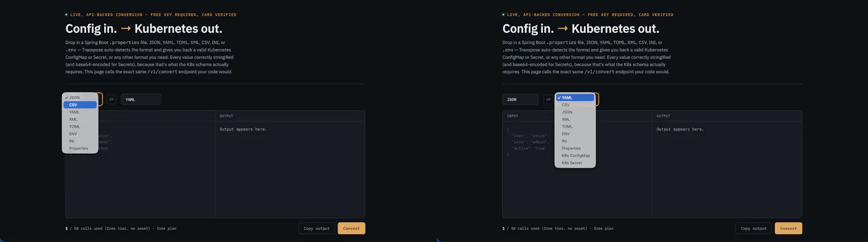Select checked YAML in the output-format list

[x=575, y=98]
